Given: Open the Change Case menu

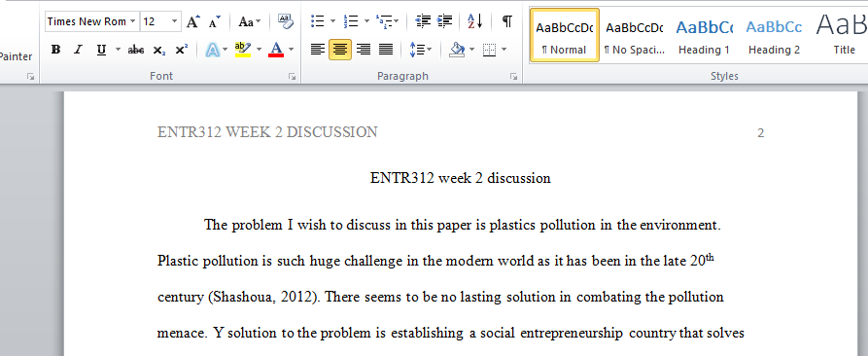Looking at the screenshot, I should click(x=249, y=22).
